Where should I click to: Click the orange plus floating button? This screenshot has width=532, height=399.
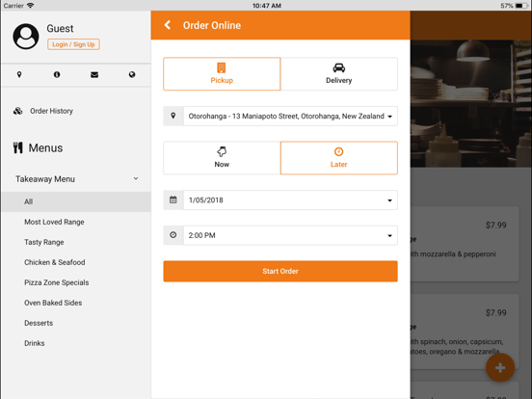(x=500, y=368)
